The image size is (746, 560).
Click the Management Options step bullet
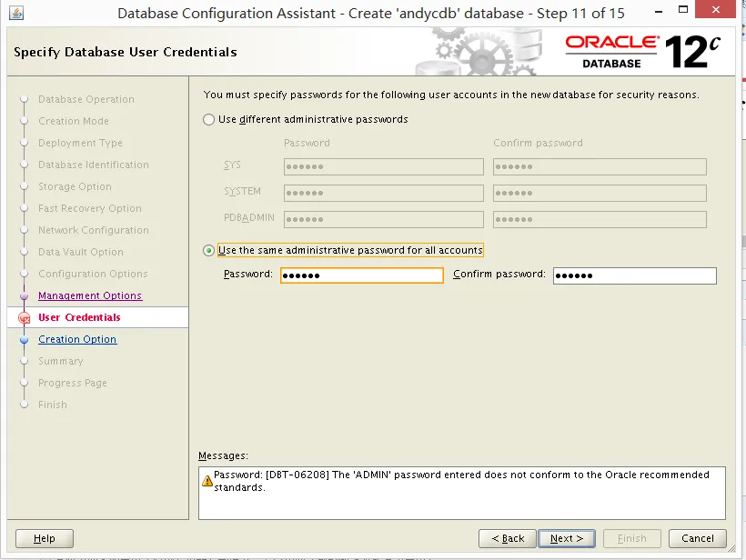(x=25, y=295)
